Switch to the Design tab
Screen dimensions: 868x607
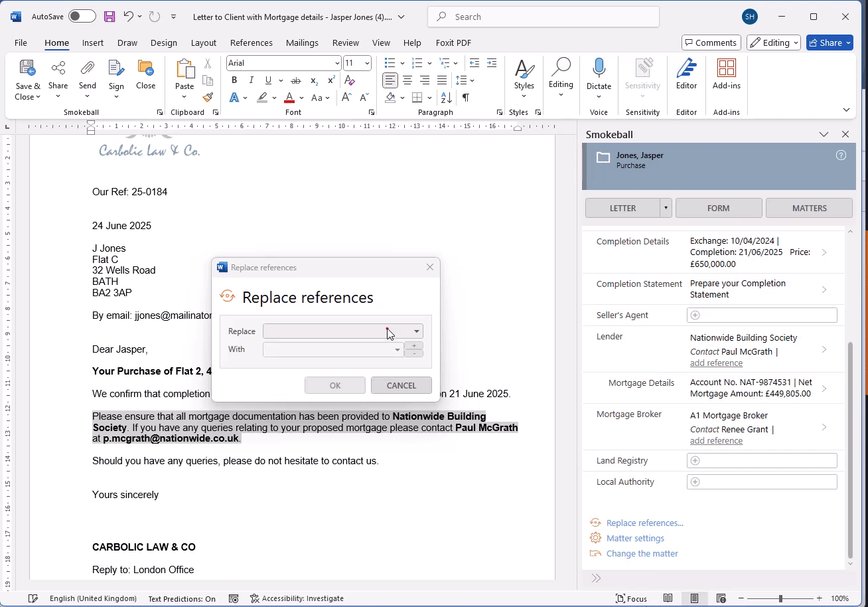point(164,43)
